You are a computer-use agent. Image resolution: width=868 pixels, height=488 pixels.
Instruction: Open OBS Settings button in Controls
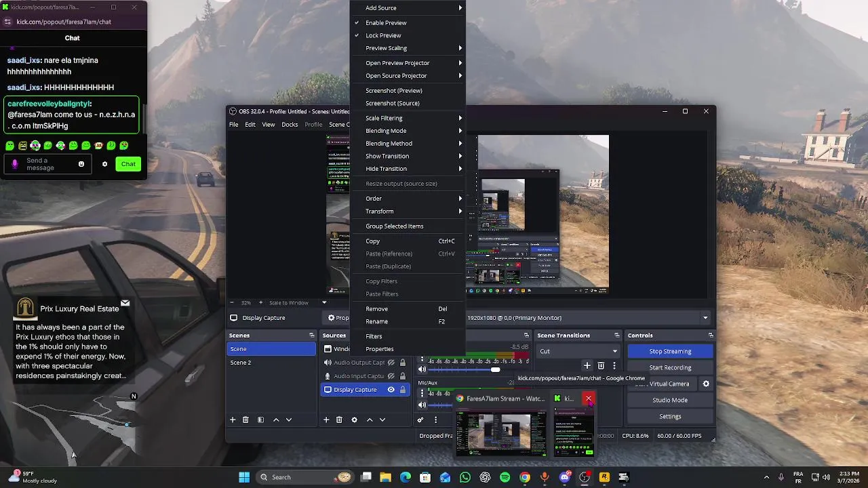670,416
